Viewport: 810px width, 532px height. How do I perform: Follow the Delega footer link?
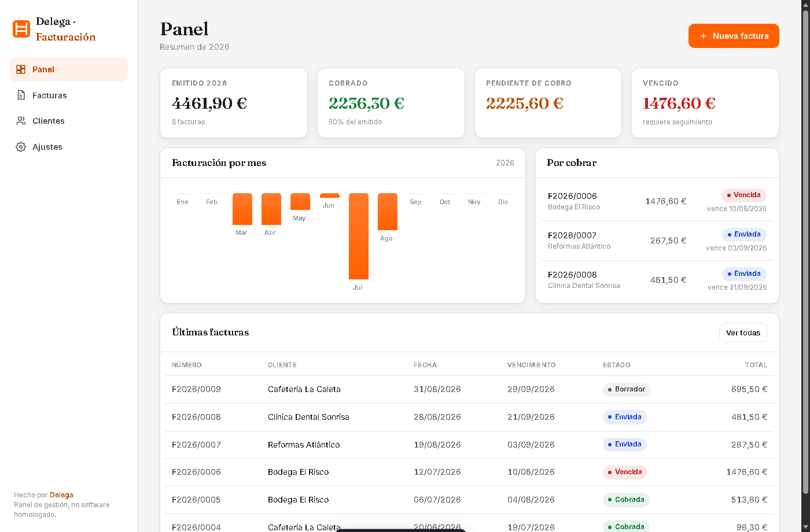[61, 495]
